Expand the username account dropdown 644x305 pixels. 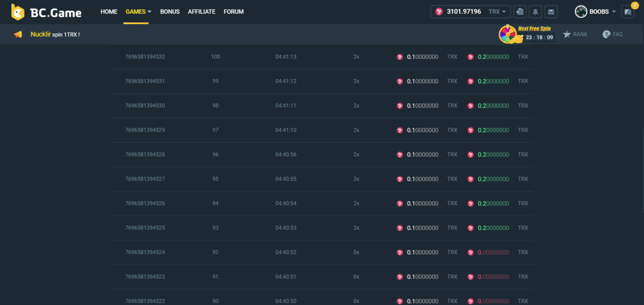(x=603, y=12)
